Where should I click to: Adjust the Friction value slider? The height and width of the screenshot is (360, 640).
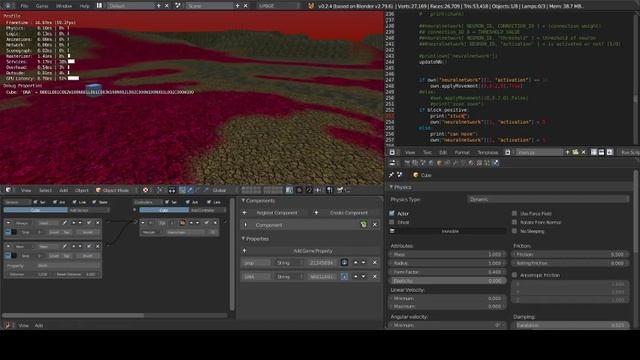[570, 255]
